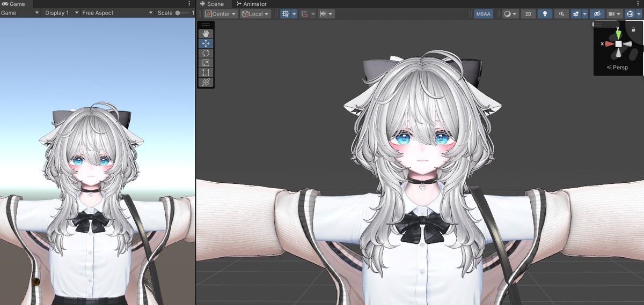Toggle scene lighting lightbulb
Image resolution: width=644 pixels, height=305 pixels.
545,14
